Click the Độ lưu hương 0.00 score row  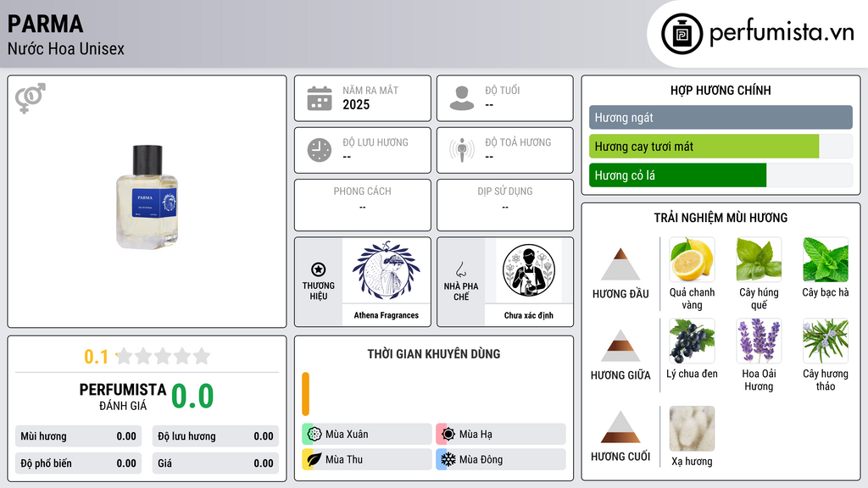click(x=215, y=436)
